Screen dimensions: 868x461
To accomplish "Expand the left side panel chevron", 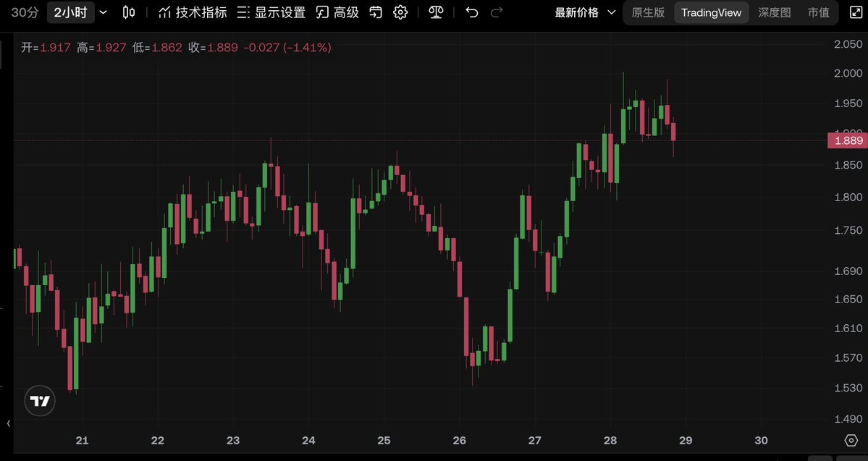I will pyautogui.click(x=8, y=423).
